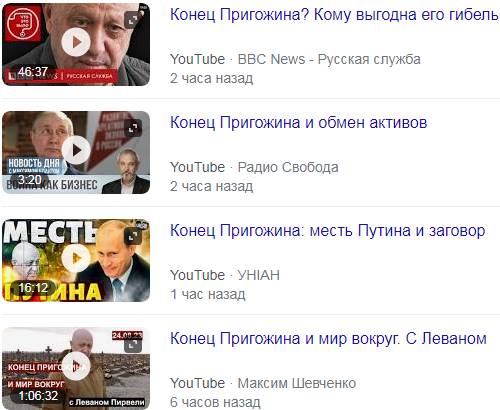Play the Максим Шевченко video

pos(76,366)
